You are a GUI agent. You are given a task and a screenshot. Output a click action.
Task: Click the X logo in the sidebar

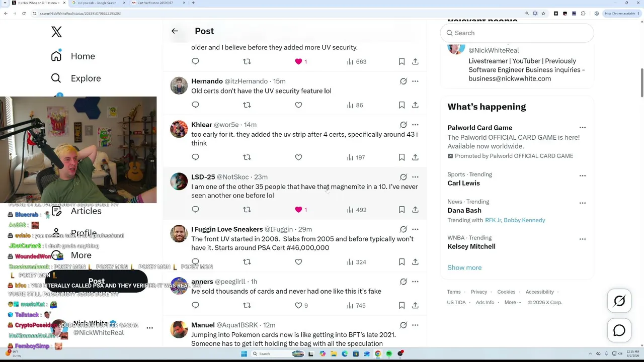click(56, 32)
